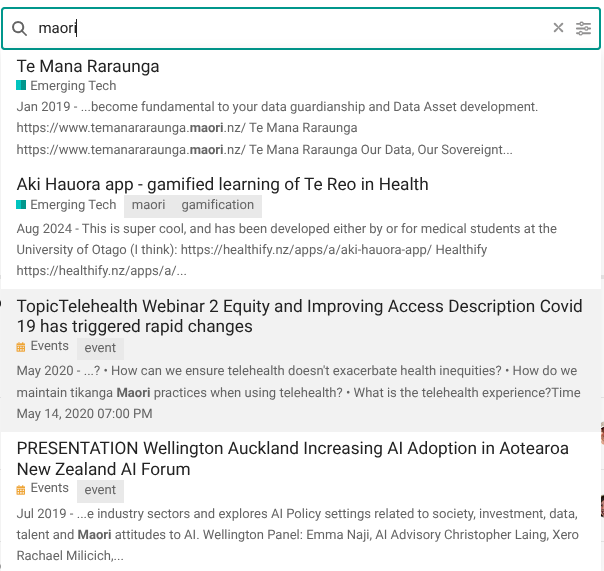The height and width of the screenshot is (571, 604).
Task: Click Events category label under Telehealth Webinar
Action: (x=50, y=346)
